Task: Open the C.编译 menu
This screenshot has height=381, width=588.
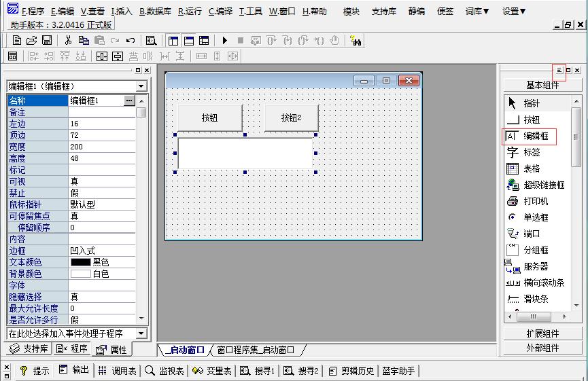Action: pyautogui.click(x=220, y=12)
